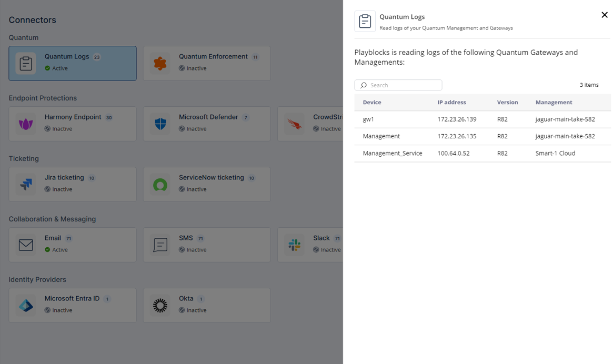Click the Jira ticketing icon
The image size is (613, 364).
click(x=26, y=185)
